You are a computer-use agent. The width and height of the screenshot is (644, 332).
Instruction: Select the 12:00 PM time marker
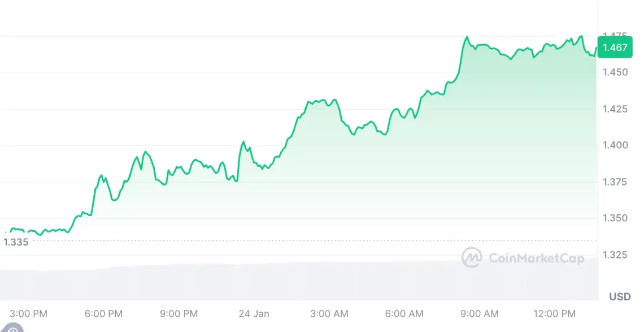tap(554, 313)
